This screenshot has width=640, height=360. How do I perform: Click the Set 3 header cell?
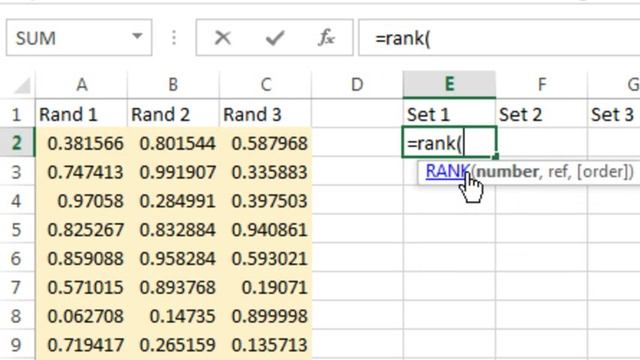614,114
